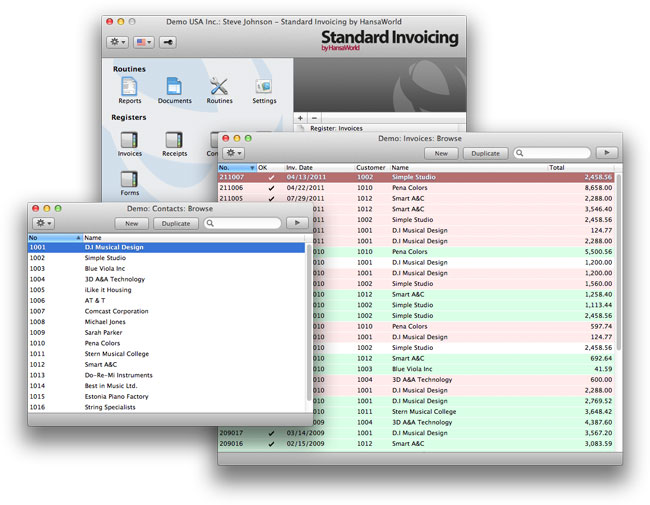
Task: Sort contacts by the No column header
Action: click(x=55, y=238)
